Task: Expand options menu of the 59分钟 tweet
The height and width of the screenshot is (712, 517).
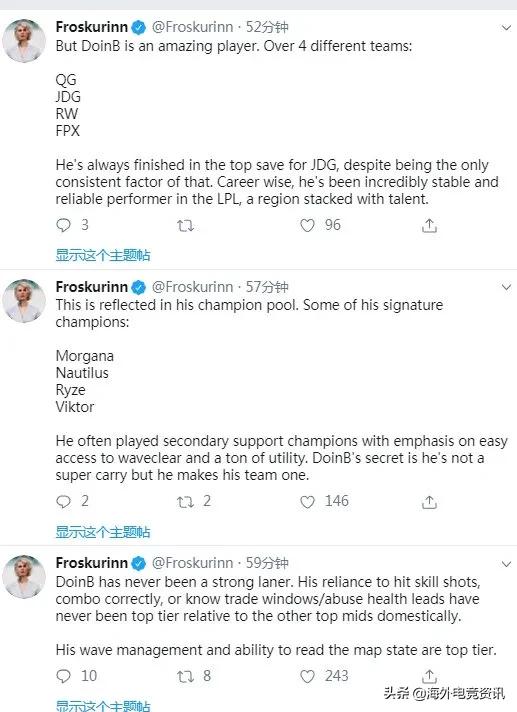Action: pyautogui.click(x=506, y=564)
